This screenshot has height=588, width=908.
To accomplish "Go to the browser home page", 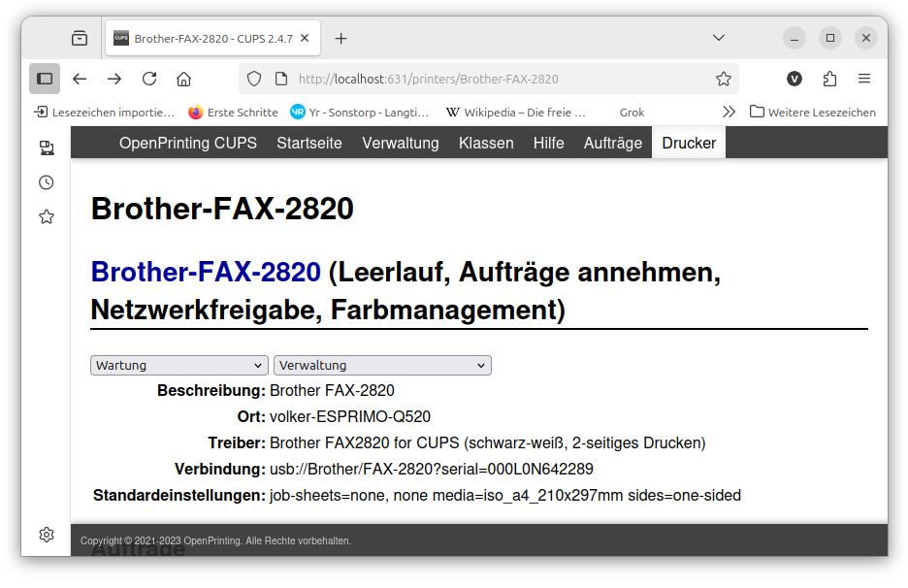I will click(183, 79).
